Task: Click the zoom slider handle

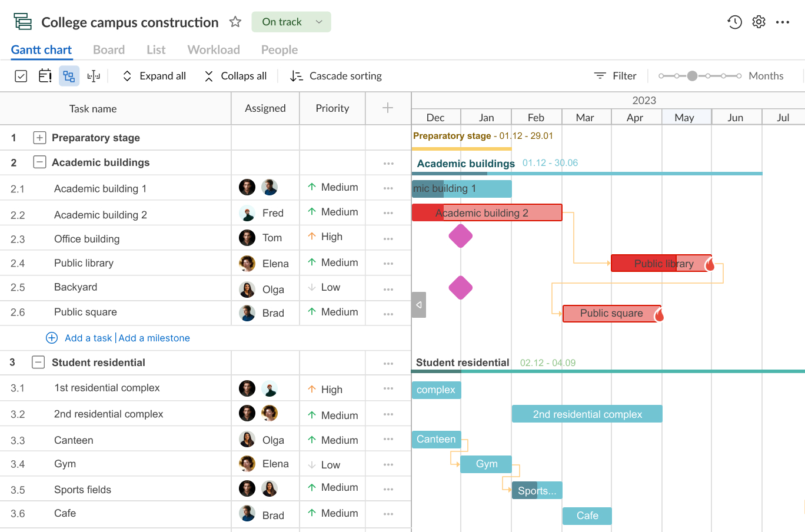Action: coord(693,76)
